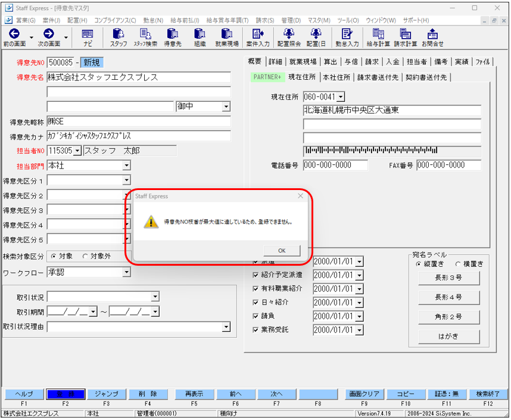The height and width of the screenshot is (420, 511).
Task: Expand arrow next to 前の画面
Action: [32, 38]
